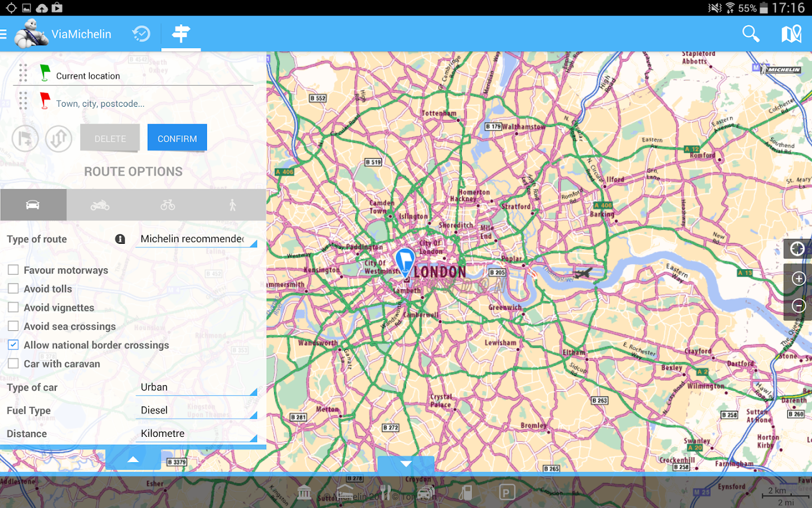Image resolution: width=812 pixels, height=508 pixels.
Task: Zoom out the map with minus button
Action: 798,306
